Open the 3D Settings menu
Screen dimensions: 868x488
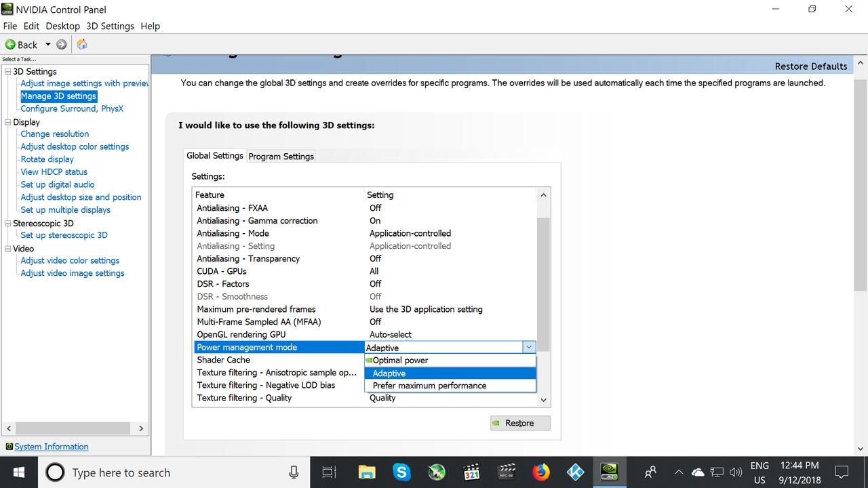pos(110,26)
